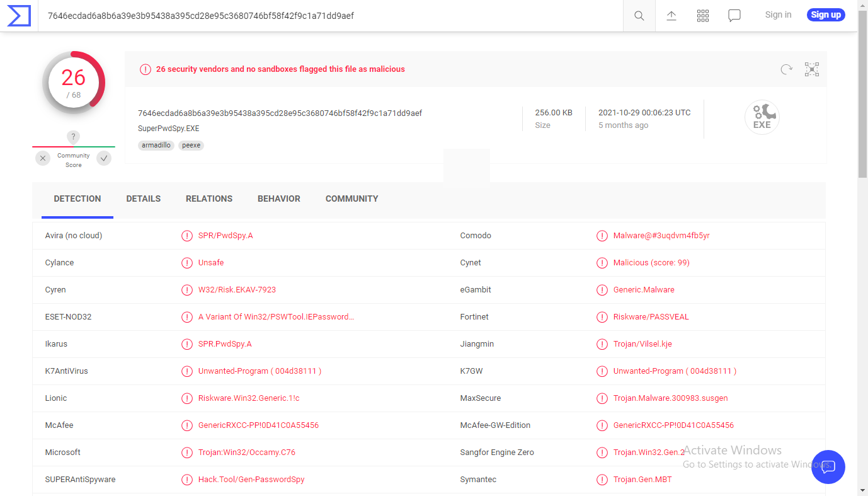Click the alert icon beside Trojan/Vilsel.kje

click(602, 344)
